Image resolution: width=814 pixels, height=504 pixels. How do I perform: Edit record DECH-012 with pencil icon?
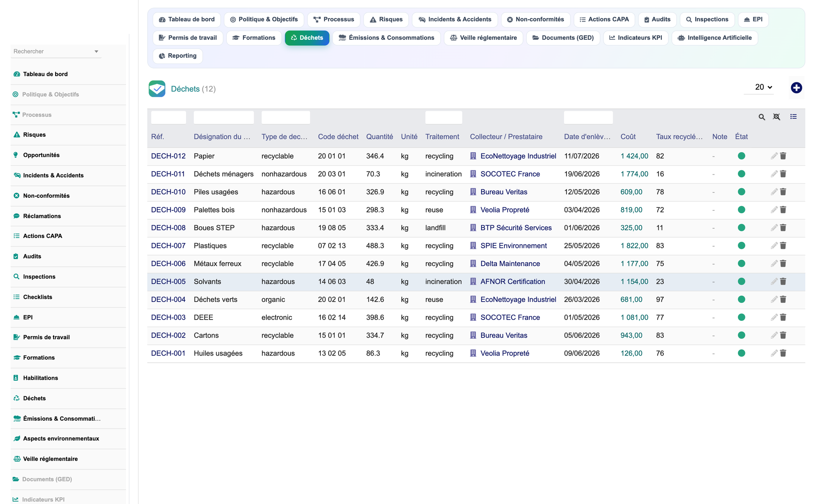coord(774,156)
